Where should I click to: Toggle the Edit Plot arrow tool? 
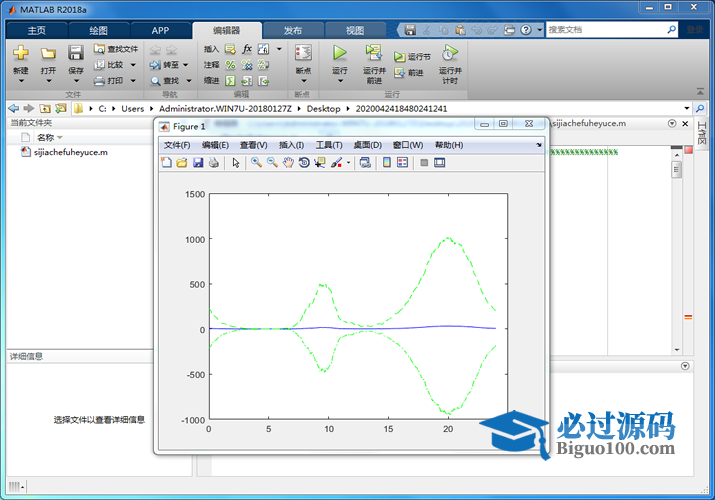(236, 163)
